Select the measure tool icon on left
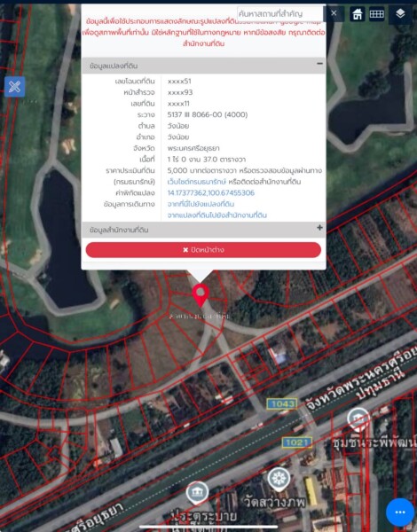The width and height of the screenshot is (417, 532). tap(14, 87)
